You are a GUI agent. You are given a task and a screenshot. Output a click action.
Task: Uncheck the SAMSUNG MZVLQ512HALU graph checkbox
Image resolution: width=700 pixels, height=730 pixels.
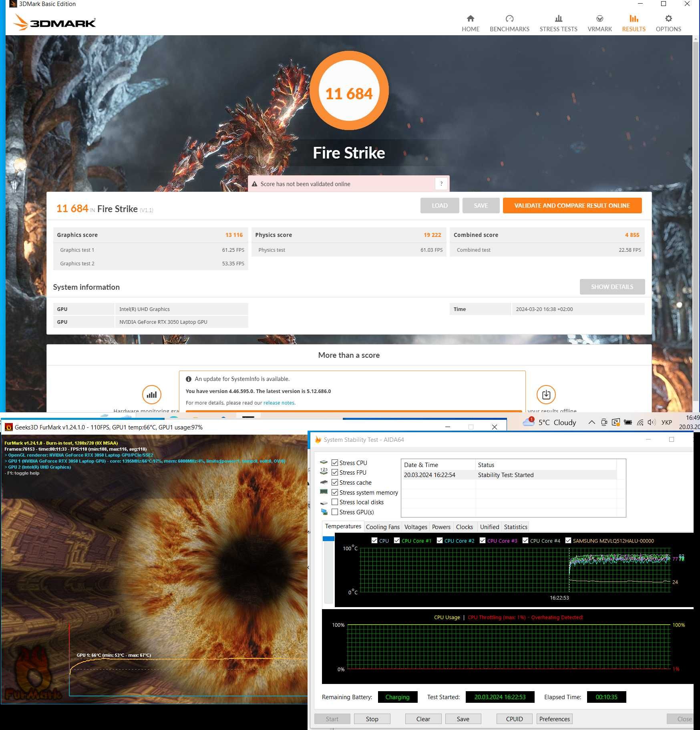(x=568, y=540)
